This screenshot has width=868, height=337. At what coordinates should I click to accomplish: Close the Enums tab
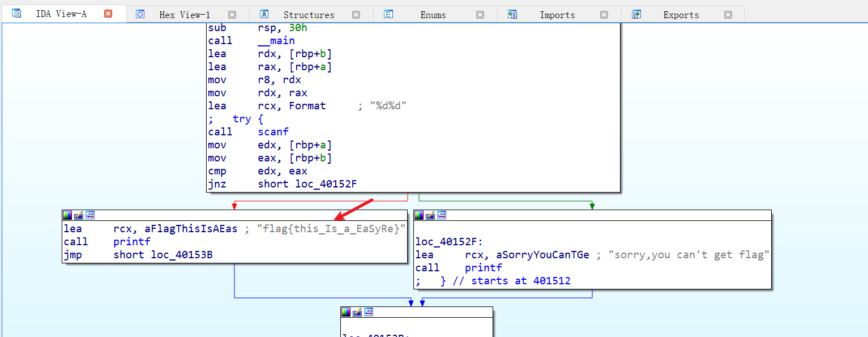[x=480, y=15]
